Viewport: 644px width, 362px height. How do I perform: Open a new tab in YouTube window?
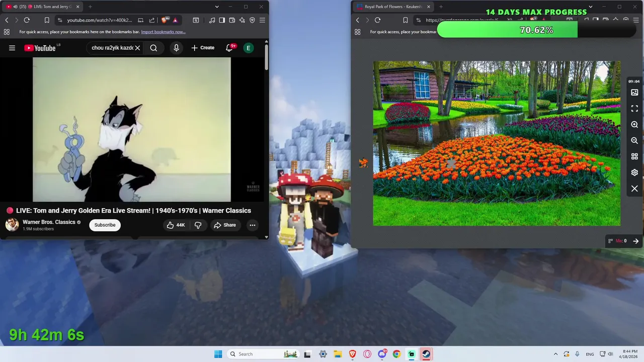click(x=90, y=7)
